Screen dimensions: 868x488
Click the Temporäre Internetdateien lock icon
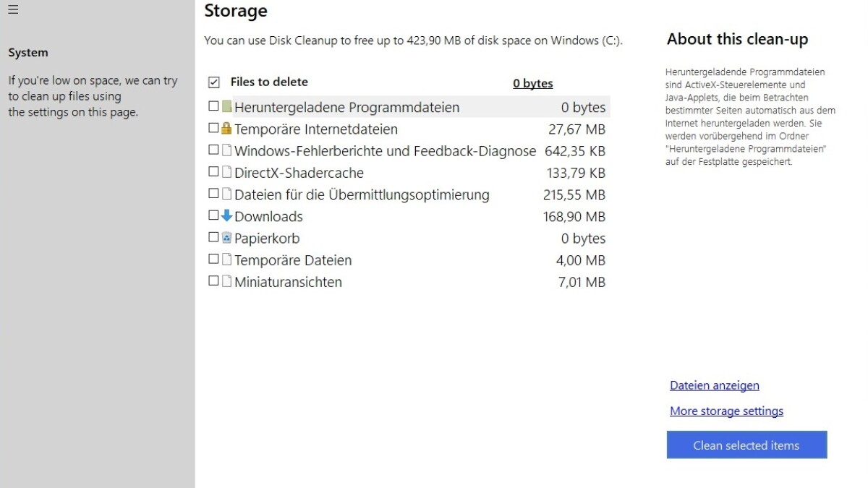(226, 129)
